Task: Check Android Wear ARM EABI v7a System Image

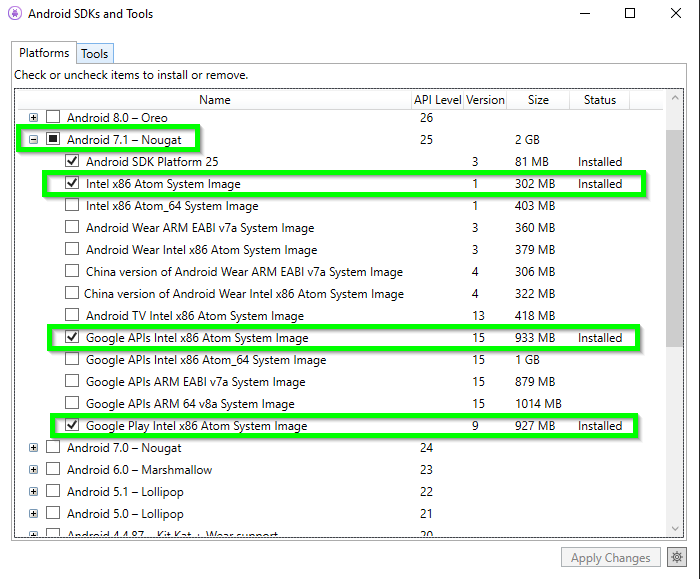Action: tap(72, 227)
